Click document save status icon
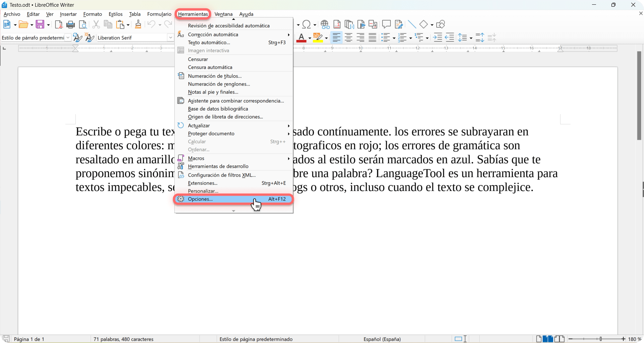 6,339
